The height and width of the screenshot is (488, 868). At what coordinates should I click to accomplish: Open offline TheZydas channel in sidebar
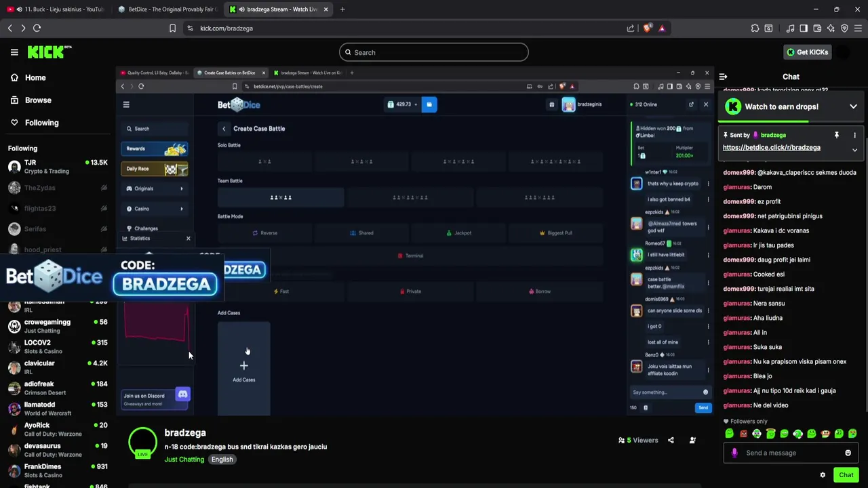point(57,188)
